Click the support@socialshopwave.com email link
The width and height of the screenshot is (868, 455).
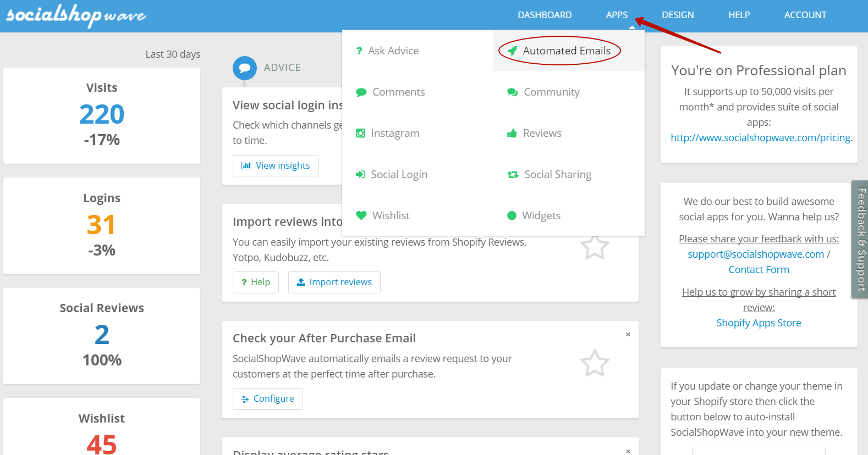tap(756, 254)
